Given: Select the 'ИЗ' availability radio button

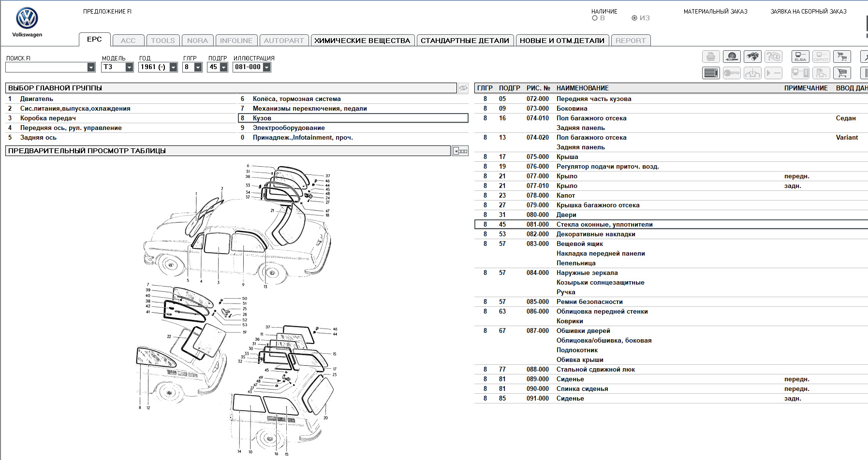Looking at the screenshot, I should pos(634,18).
